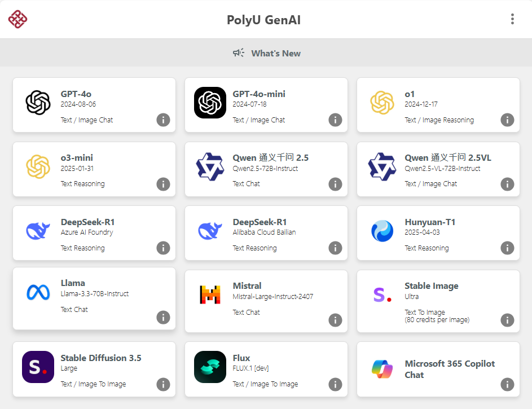Open the three-dot options menu
Screen dimensions: 532x409
(x=512, y=19)
